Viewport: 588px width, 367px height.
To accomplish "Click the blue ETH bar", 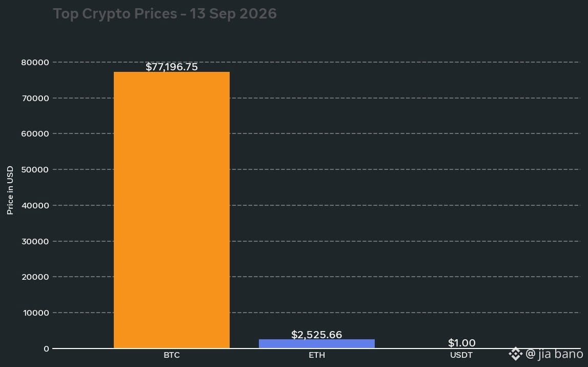I will pyautogui.click(x=316, y=344).
